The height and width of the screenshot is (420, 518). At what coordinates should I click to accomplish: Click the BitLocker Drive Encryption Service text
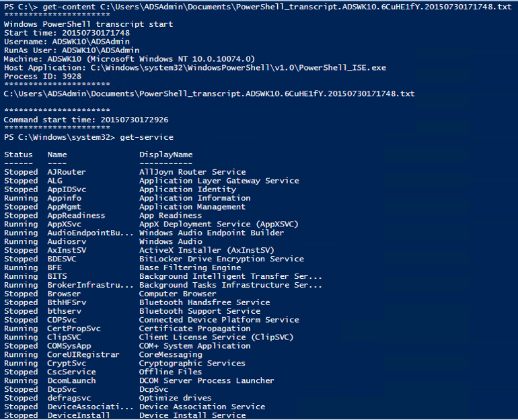click(221, 259)
